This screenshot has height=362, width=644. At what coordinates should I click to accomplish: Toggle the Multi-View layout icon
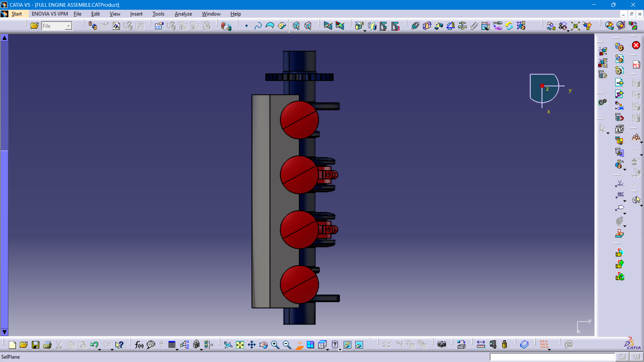tap(310, 345)
